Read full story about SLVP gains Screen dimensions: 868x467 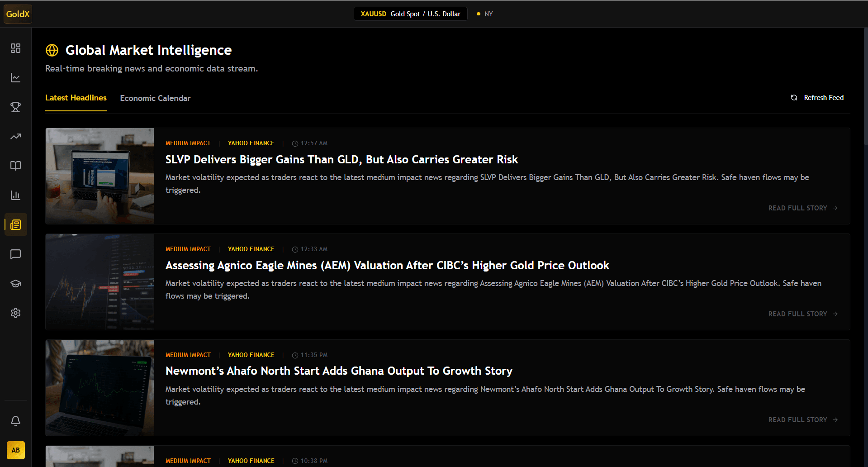802,208
